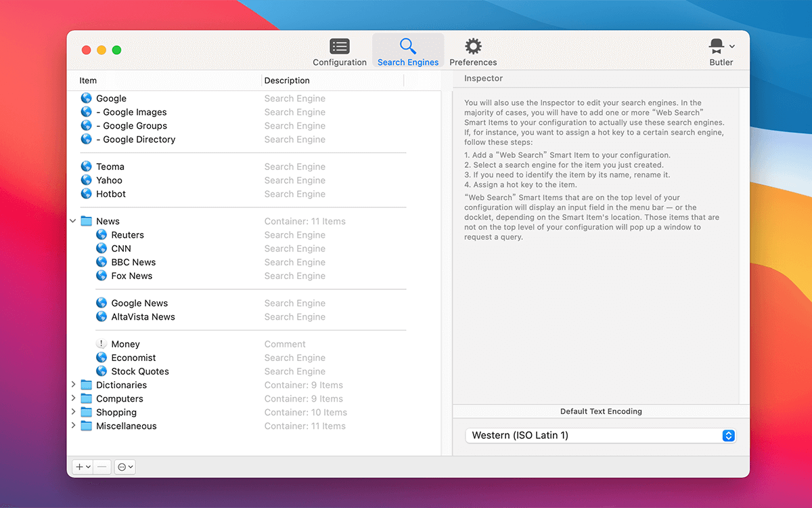Screen dimensions: 812x508
Task: Expand the Dictionaries container
Action: 73,385
